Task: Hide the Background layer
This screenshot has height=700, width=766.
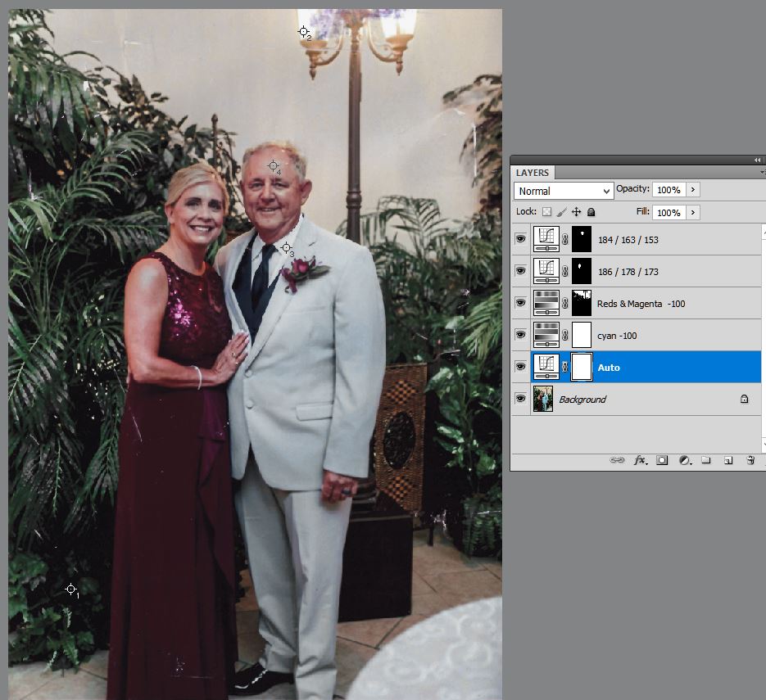Action: click(x=521, y=399)
